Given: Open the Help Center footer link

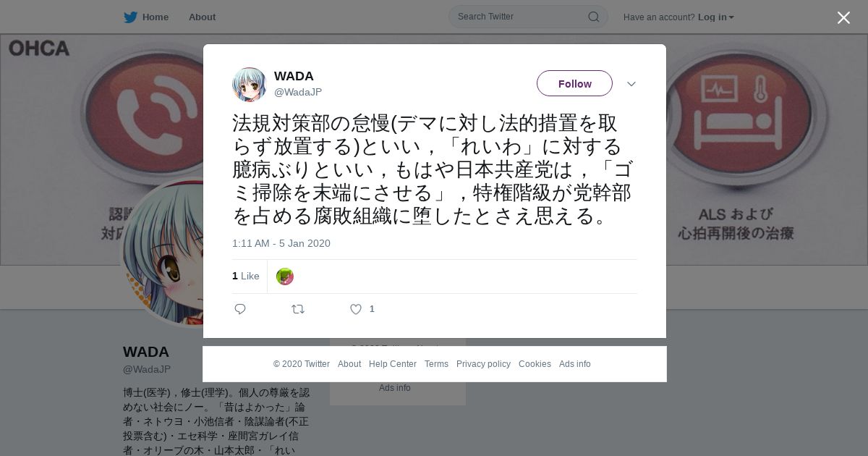Looking at the screenshot, I should pyautogui.click(x=393, y=364).
